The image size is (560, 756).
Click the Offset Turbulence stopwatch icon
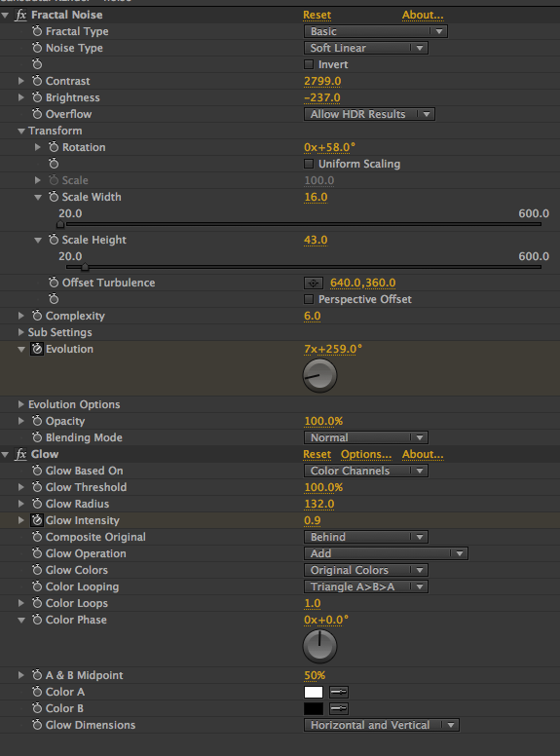pyautogui.click(x=54, y=283)
